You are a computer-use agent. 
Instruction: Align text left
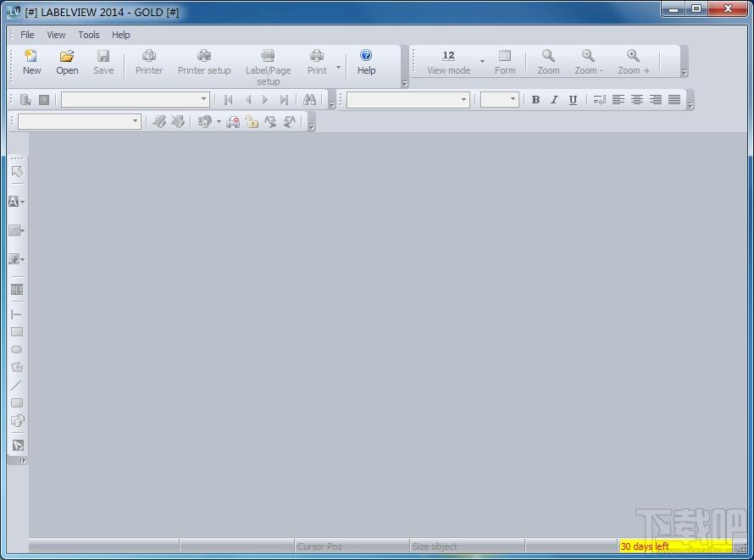(x=618, y=100)
